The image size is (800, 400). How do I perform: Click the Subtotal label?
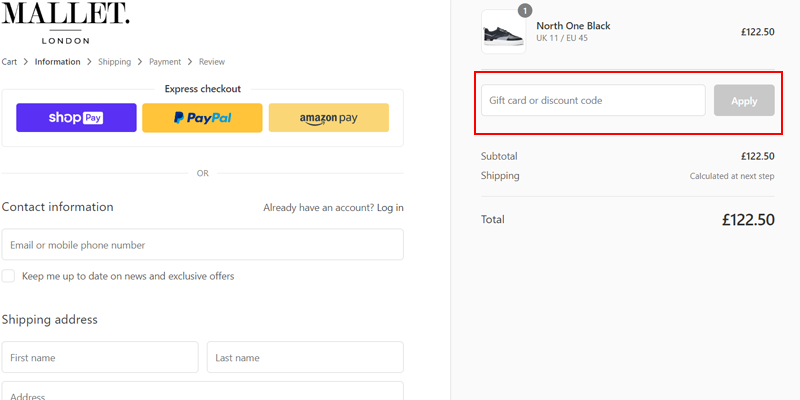[x=499, y=156]
